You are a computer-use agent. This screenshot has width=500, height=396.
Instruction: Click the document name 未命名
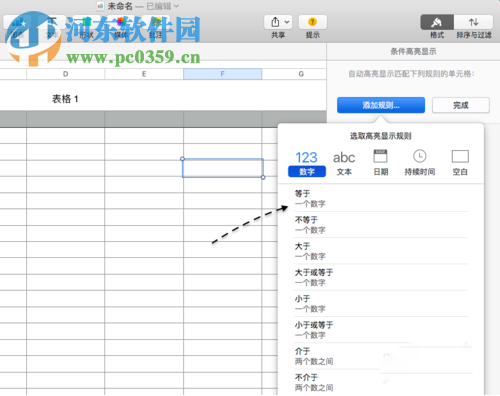click(x=120, y=6)
